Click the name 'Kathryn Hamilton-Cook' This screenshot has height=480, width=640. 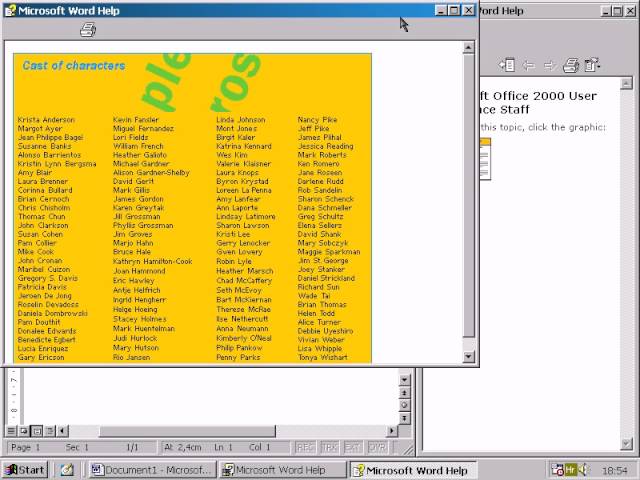click(x=153, y=261)
